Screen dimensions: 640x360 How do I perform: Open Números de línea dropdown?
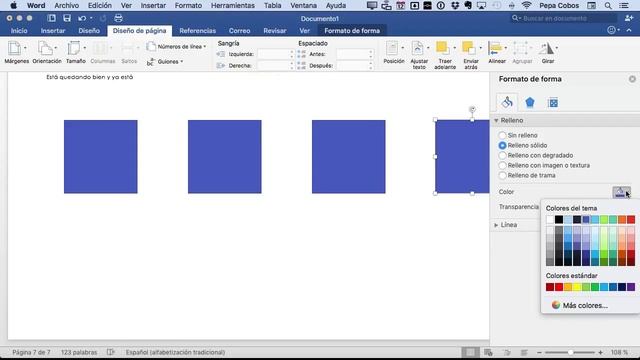(176, 47)
